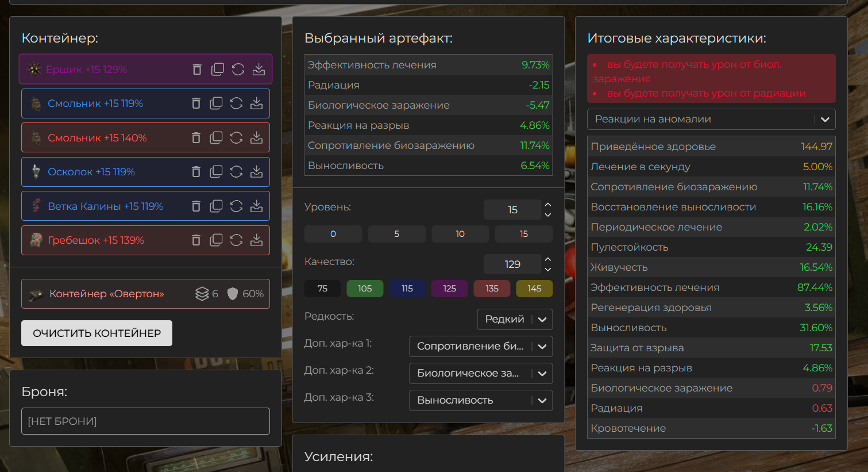Select the Ветка Калины +15 119% row
Image resolution: width=868 pixels, height=472 pixels.
(145, 206)
